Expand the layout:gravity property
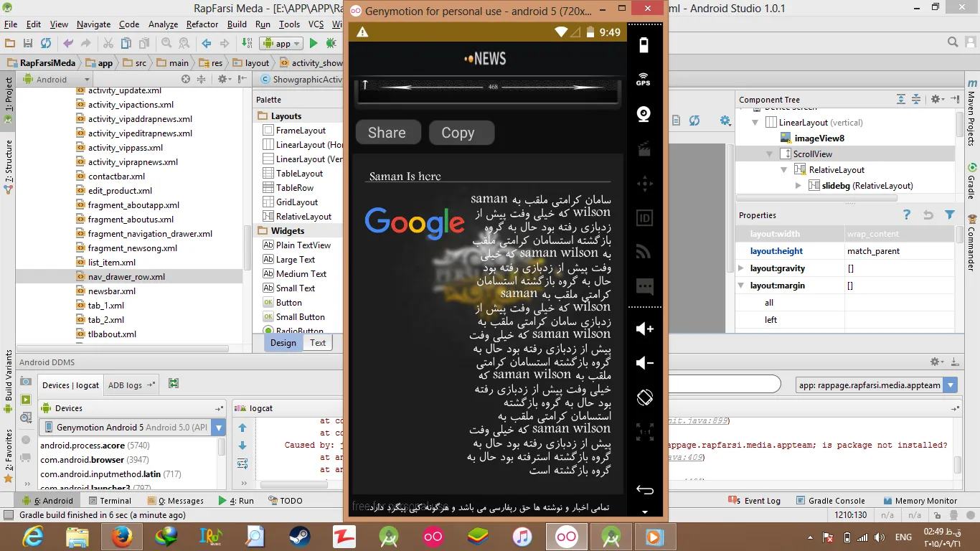 click(x=741, y=268)
